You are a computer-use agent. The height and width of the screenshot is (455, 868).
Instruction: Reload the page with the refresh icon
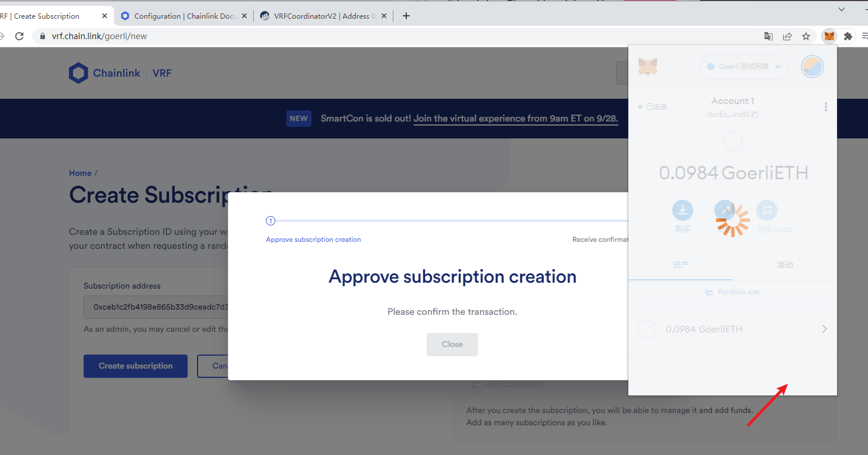(x=19, y=36)
